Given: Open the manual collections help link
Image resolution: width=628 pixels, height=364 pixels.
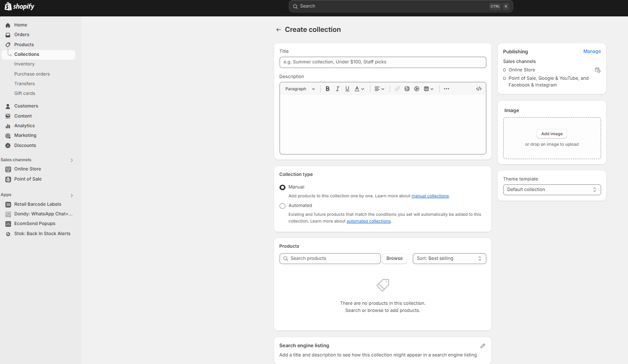Looking at the screenshot, I should (430, 196).
